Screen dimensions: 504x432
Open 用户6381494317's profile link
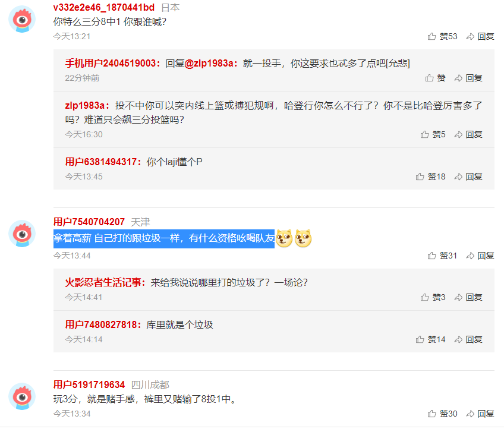[x=101, y=162]
